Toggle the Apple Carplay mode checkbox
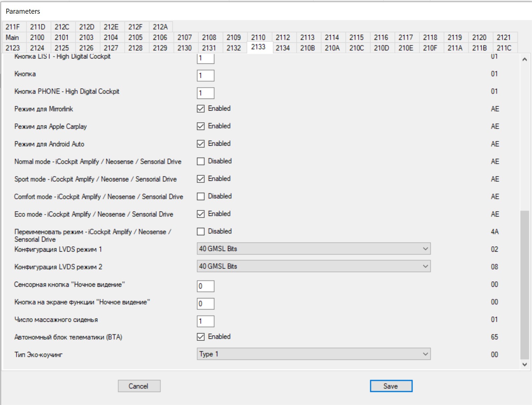The image size is (532, 405). (x=201, y=126)
